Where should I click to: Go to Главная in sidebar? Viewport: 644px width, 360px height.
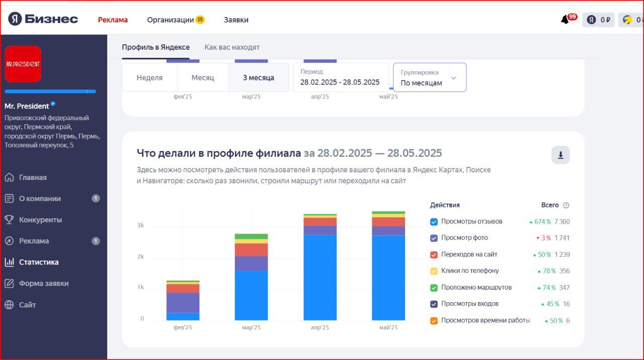[33, 177]
